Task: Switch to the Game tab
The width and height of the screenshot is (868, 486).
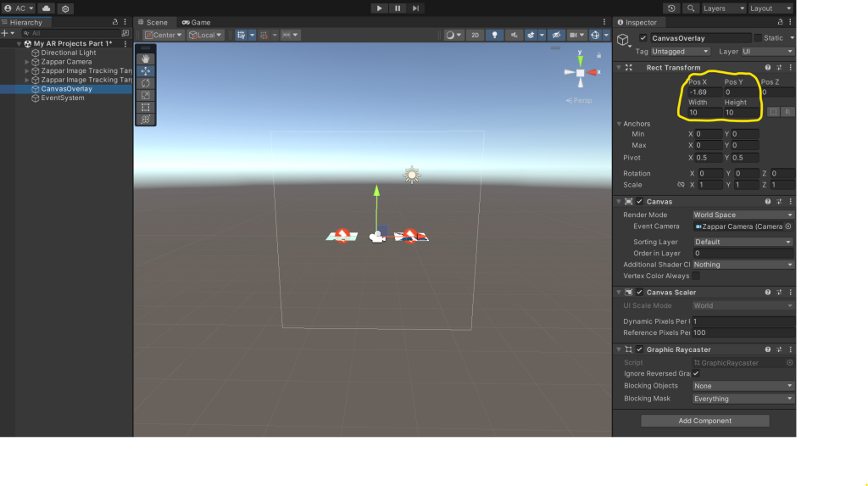Action: click(196, 22)
